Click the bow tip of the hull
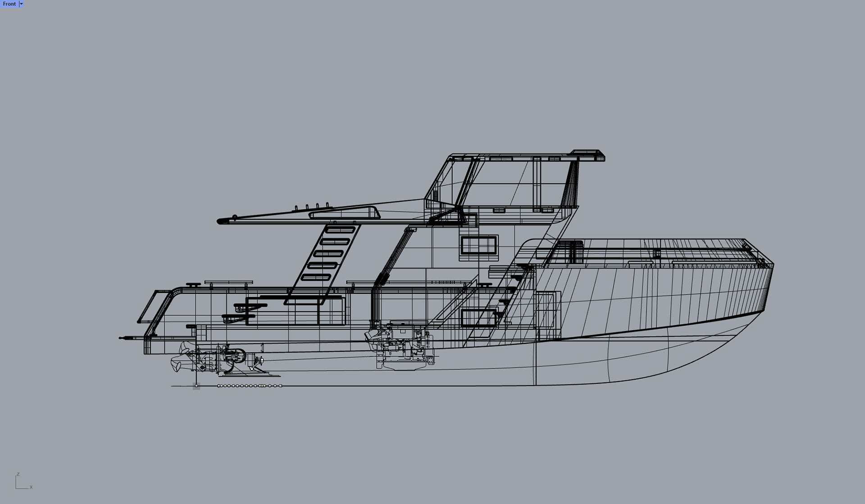This screenshot has width=865, height=504. pos(773,265)
